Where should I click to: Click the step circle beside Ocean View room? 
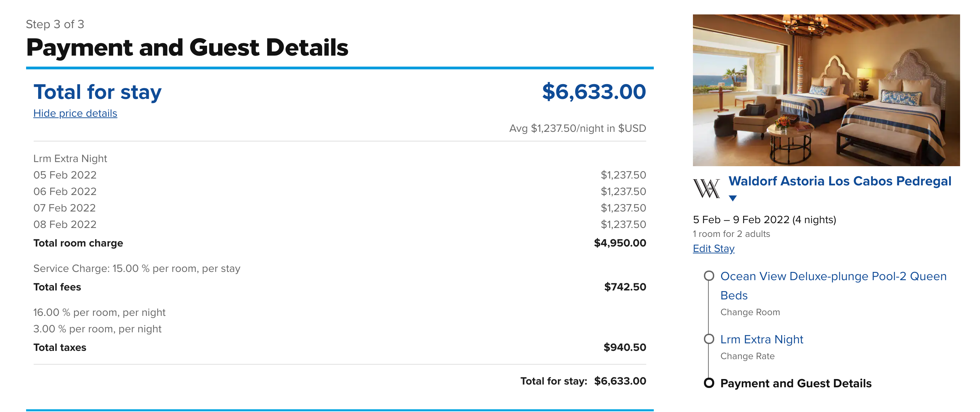[709, 276]
